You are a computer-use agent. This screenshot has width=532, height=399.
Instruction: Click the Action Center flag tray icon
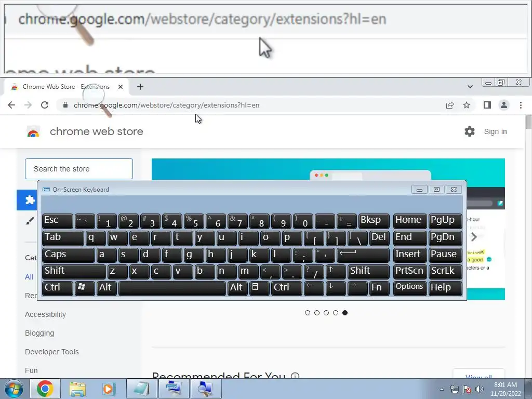point(467,389)
